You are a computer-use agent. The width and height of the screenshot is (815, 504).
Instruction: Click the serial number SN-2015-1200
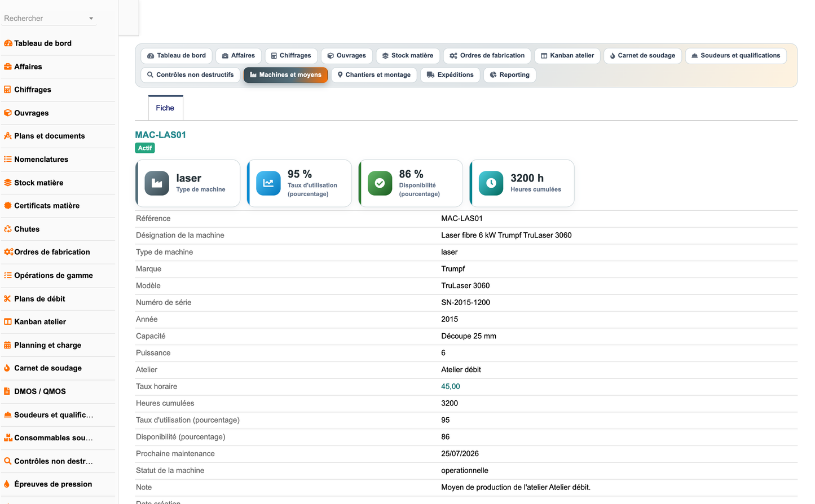click(x=466, y=303)
